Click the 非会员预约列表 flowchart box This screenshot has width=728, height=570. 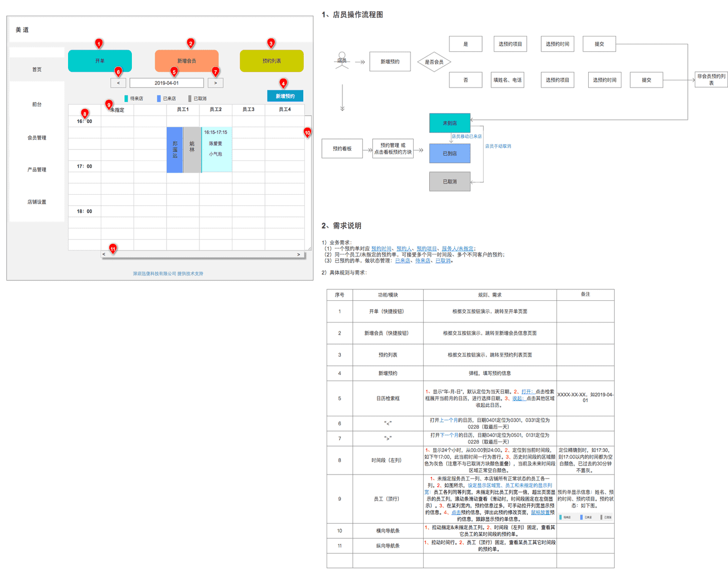[711, 80]
